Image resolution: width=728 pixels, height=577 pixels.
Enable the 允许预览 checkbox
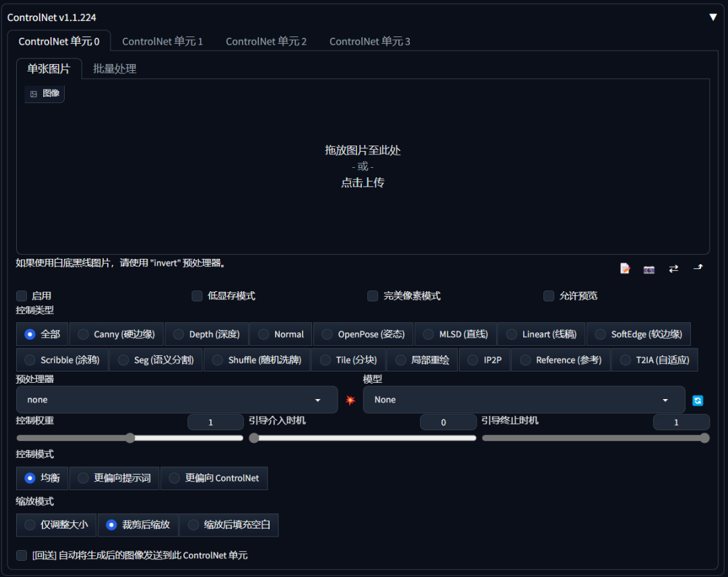(x=548, y=296)
